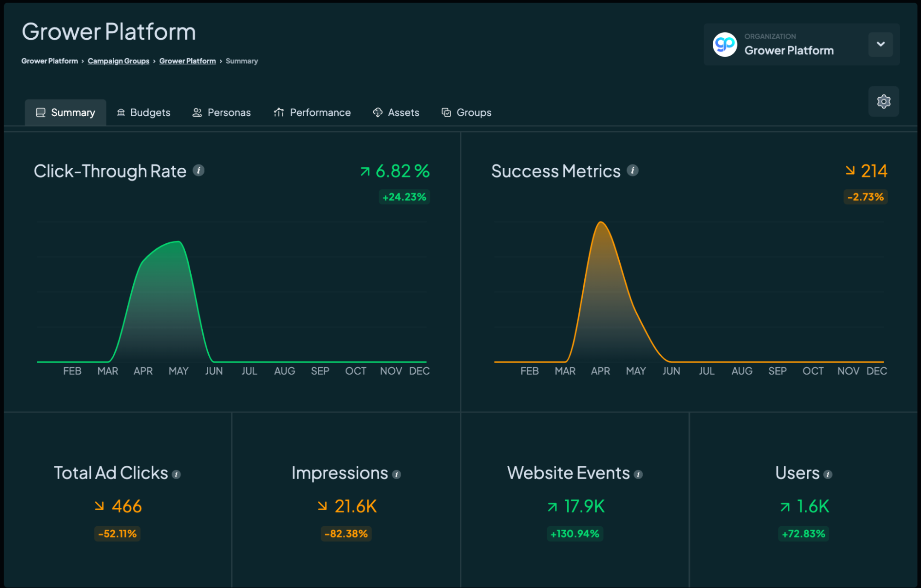This screenshot has height=588, width=921.
Task: Click Users info icon
Action: tap(828, 474)
